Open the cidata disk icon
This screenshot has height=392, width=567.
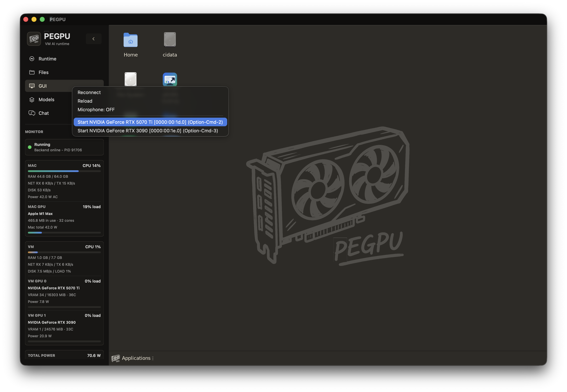pos(170,39)
